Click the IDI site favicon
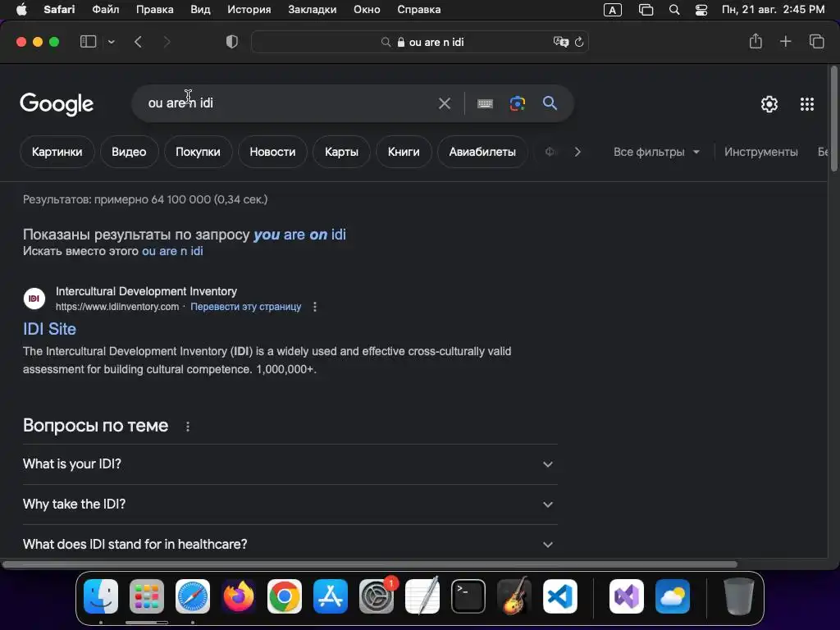840x630 pixels. point(34,299)
